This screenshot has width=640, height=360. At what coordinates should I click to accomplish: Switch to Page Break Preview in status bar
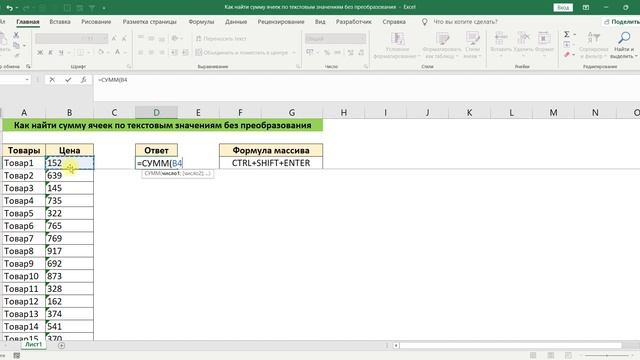568,356
